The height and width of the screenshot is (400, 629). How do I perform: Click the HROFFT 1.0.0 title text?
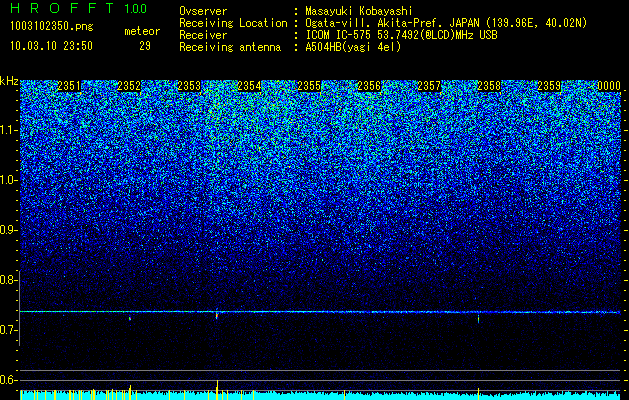tap(79, 8)
